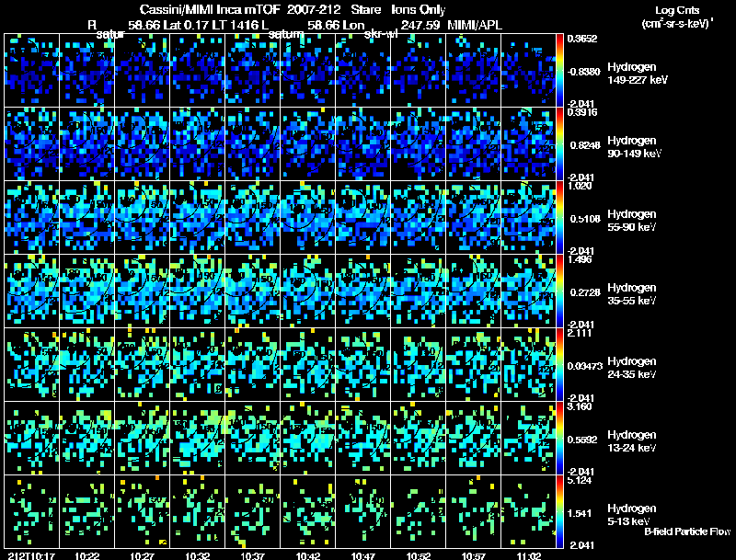Click the '212T10:17' time label
The width and height of the screenshot is (736, 560).
(x=31, y=555)
